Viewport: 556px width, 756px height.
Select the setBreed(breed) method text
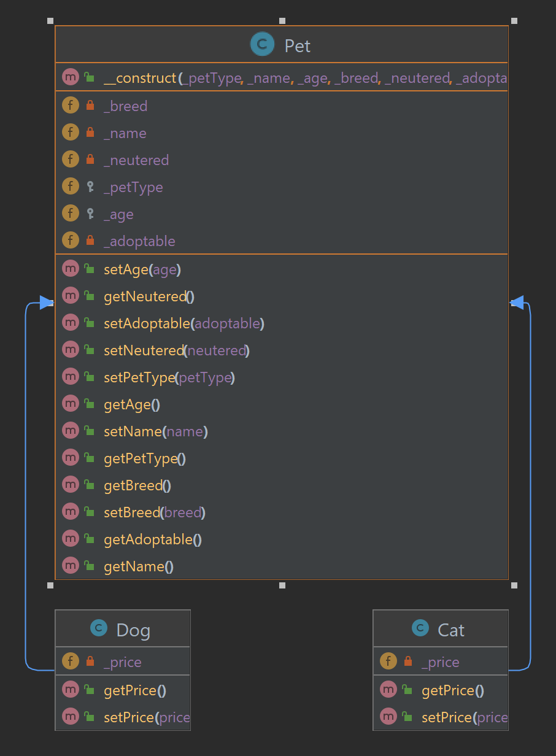(155, 512)
